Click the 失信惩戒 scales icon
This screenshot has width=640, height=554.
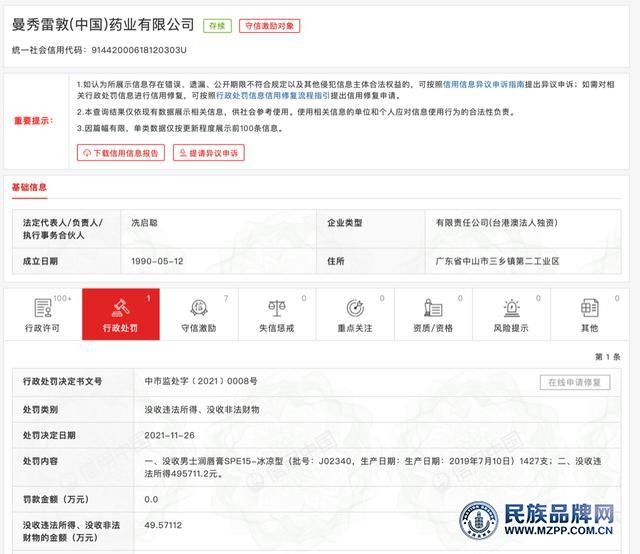[276, 308]
